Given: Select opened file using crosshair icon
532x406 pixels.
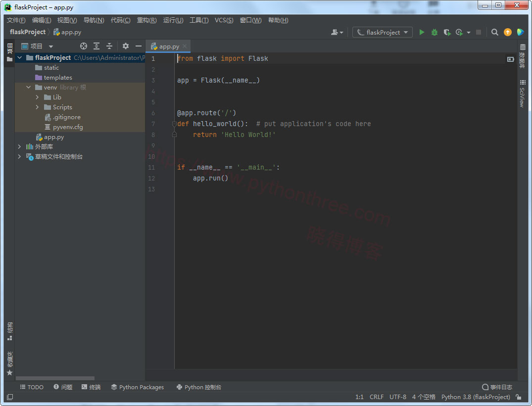Looking at the screenshot, I should (x=83, y=45).
